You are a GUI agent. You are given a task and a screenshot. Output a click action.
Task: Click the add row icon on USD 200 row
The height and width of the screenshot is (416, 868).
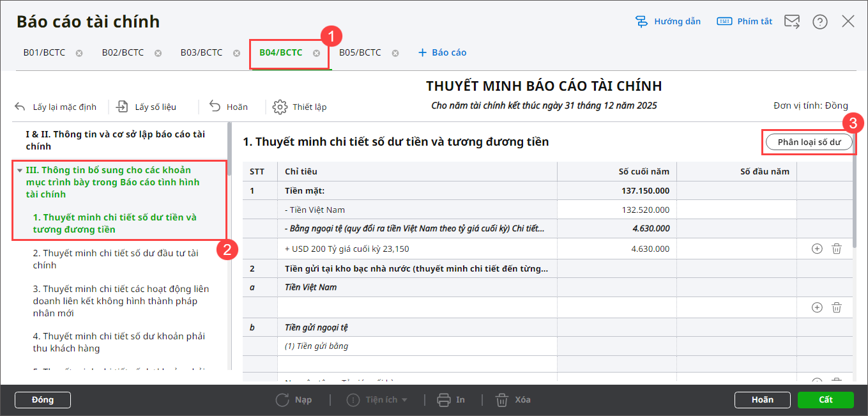point(817,249)
